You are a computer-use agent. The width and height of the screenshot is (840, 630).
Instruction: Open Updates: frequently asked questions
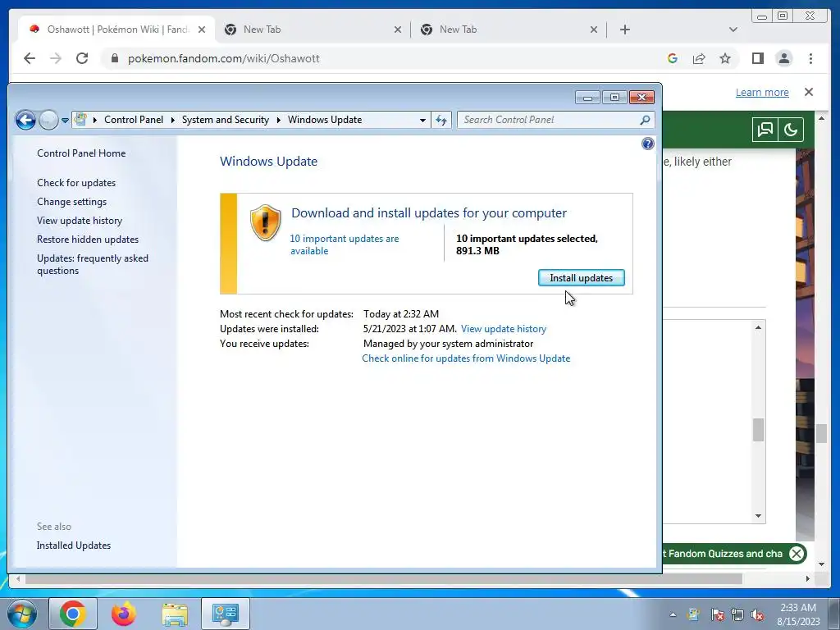coord(93,264)
